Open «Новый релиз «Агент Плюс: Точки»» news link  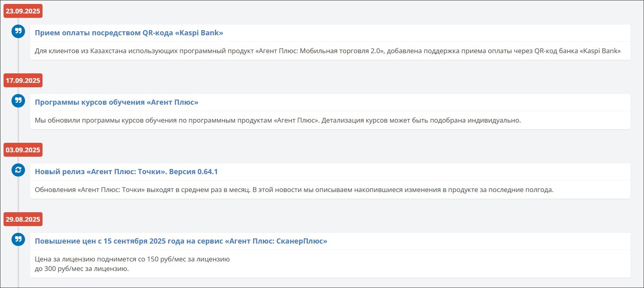[x=126, y=172]
